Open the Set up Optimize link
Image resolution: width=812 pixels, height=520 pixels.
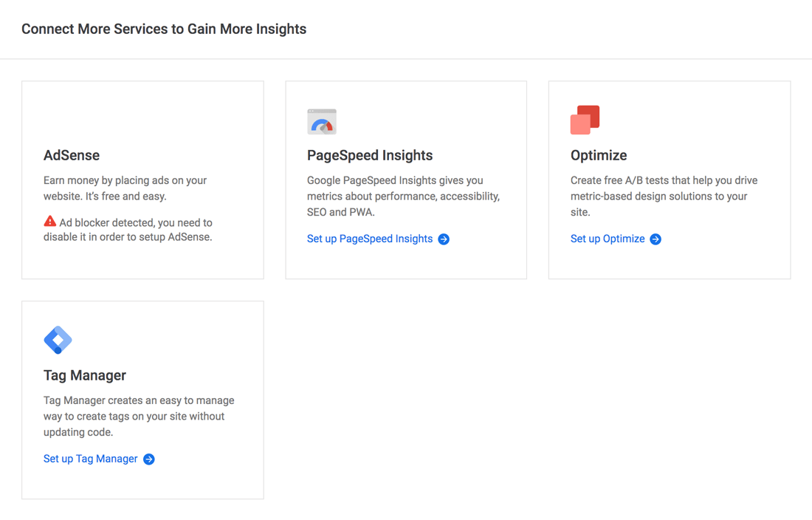(608, 239)
